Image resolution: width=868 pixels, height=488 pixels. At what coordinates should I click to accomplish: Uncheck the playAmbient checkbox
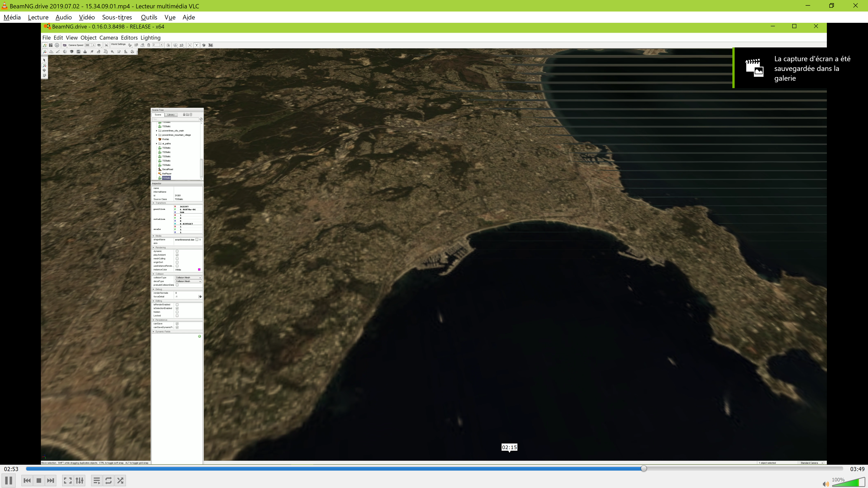177,255
